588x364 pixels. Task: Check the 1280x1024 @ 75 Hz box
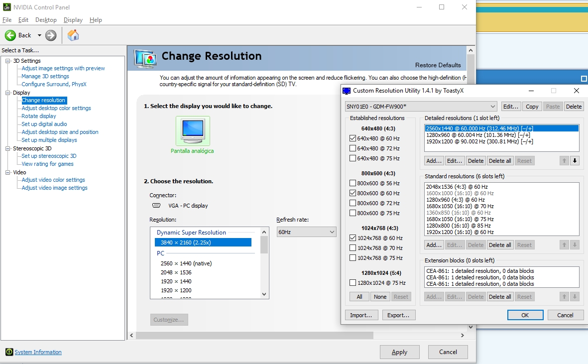[x=353, y=283]
